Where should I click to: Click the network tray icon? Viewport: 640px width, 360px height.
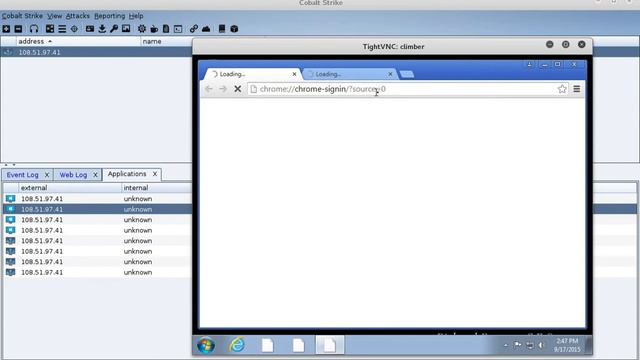(530, 345)
